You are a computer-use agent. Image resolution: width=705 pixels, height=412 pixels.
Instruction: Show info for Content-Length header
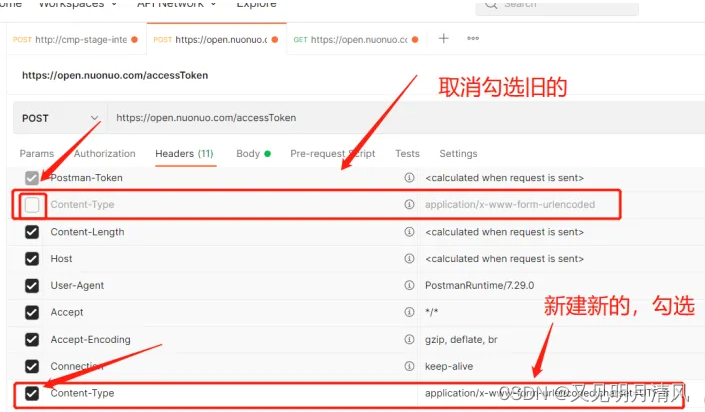click(x=409, y=232)
